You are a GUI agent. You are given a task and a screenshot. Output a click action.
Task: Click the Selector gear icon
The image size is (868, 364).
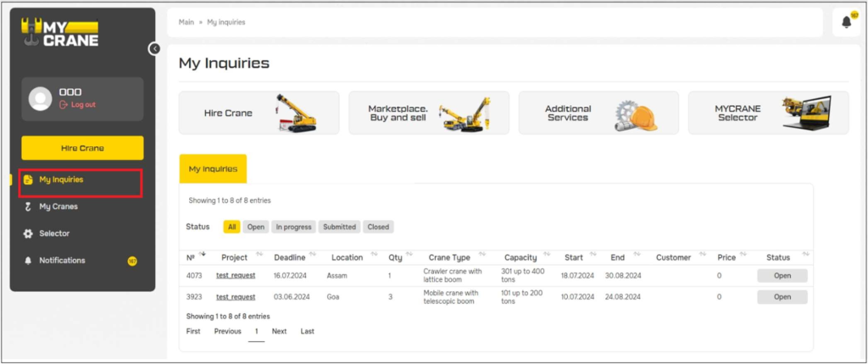coord(28,234)
